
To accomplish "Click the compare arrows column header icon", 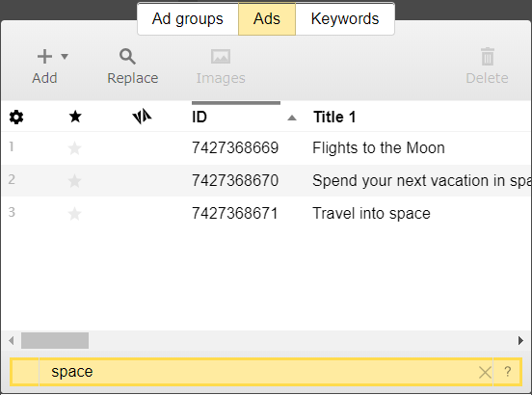I will [142, 117].
